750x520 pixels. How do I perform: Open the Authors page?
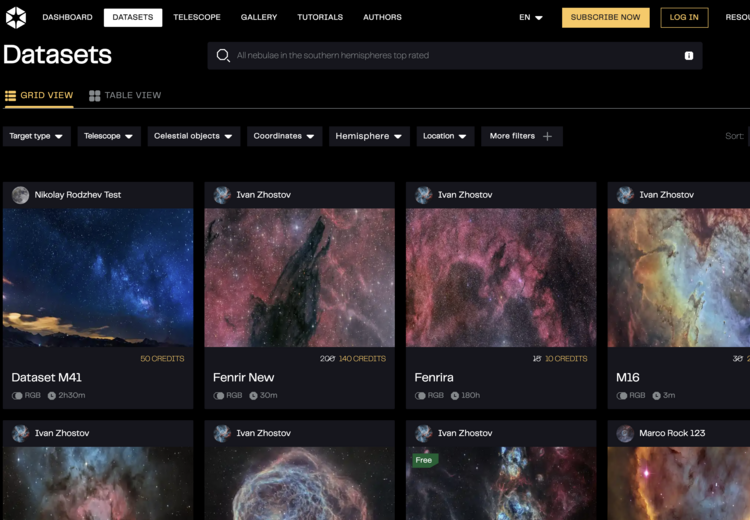[x=382, y=18]
